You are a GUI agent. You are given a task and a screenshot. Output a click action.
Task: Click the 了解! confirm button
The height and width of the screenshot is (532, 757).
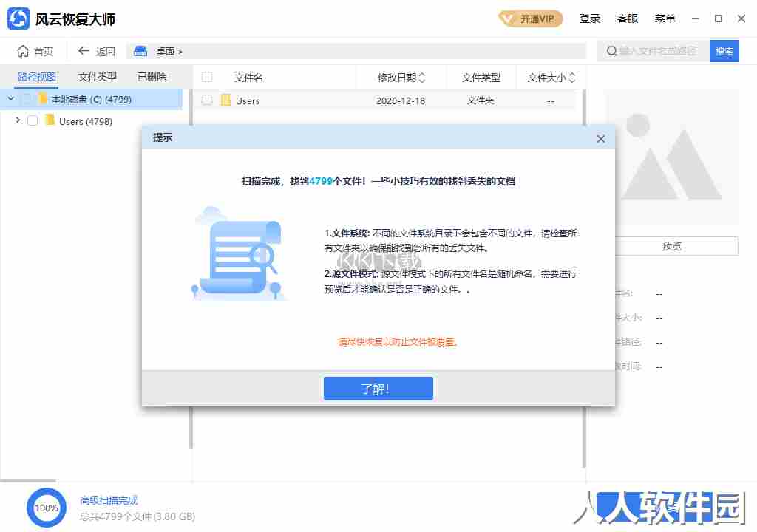(x=378, y=389)
